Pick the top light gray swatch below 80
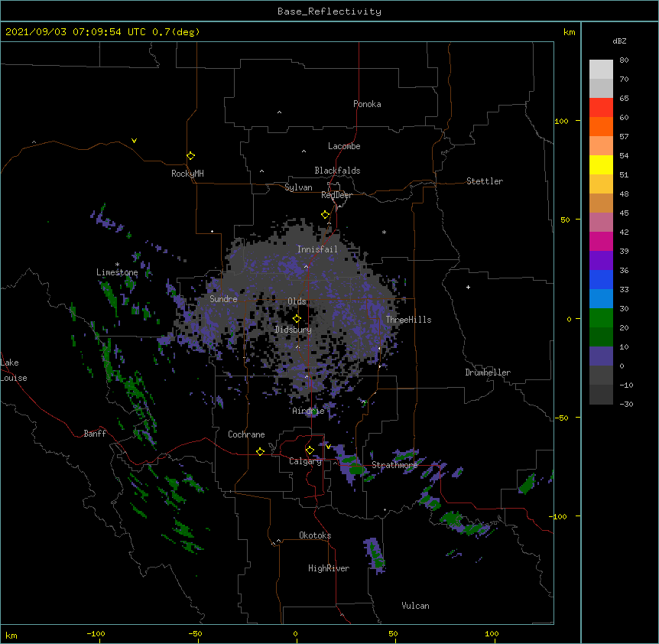Screen dimensions: 659x644 coord(601,69)
